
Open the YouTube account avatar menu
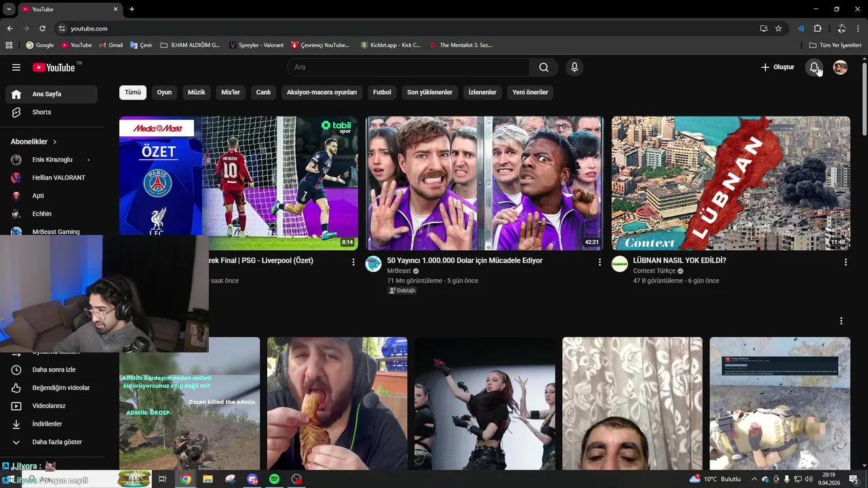(840, 67)
